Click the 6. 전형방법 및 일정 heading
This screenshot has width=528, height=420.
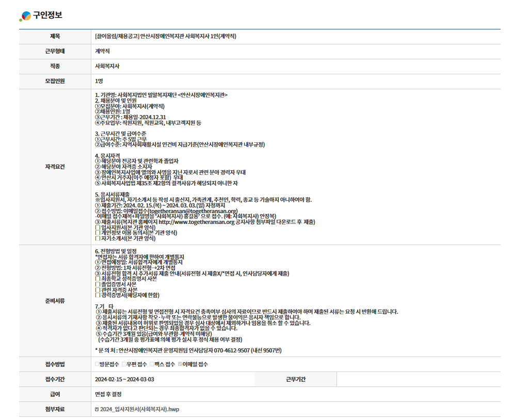tap(116, 251)
